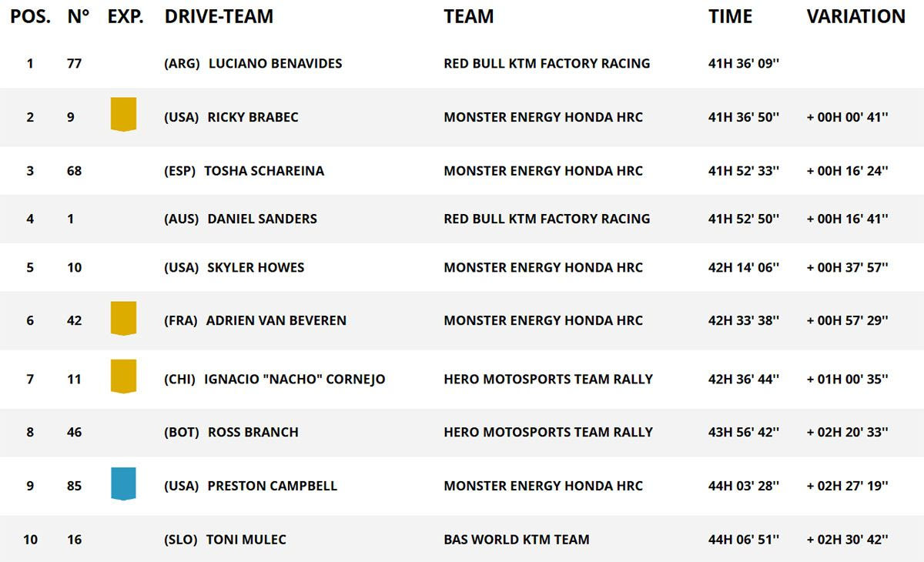Open Tosha Schareina rider name
Screen dimensions: 924x562
click(x=263, y=171)
